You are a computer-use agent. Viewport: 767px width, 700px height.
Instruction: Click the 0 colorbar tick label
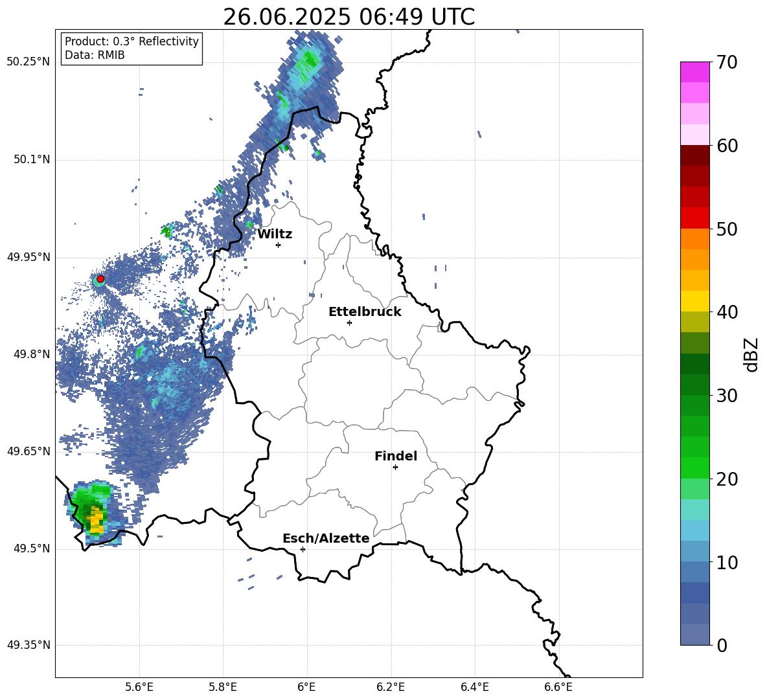[722, 645]
